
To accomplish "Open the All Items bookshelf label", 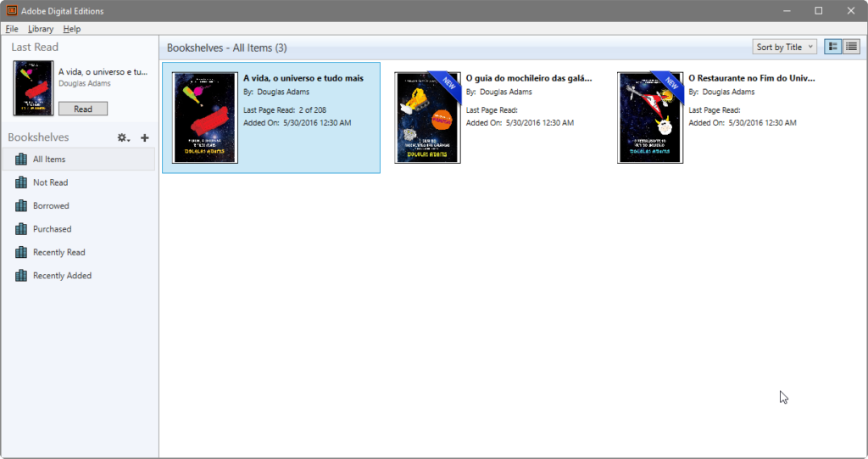I will (49, 160).
